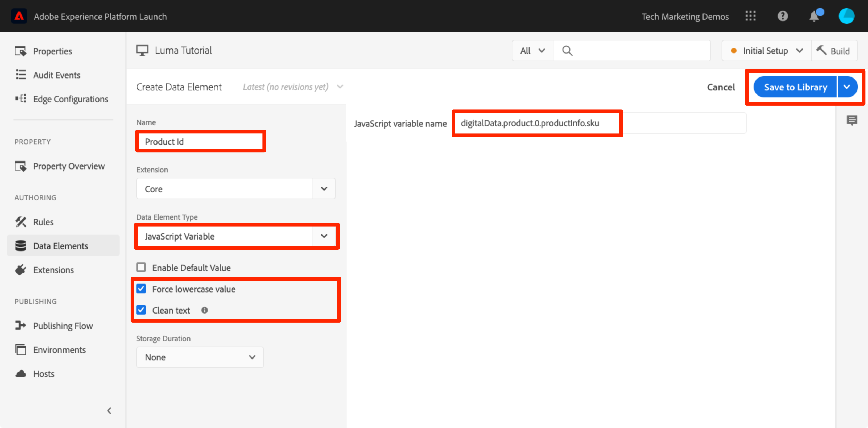The width and height of the screenshot is (868, 428).
Task: Open Extensions in the sidebar
Action: click(53, 270)
